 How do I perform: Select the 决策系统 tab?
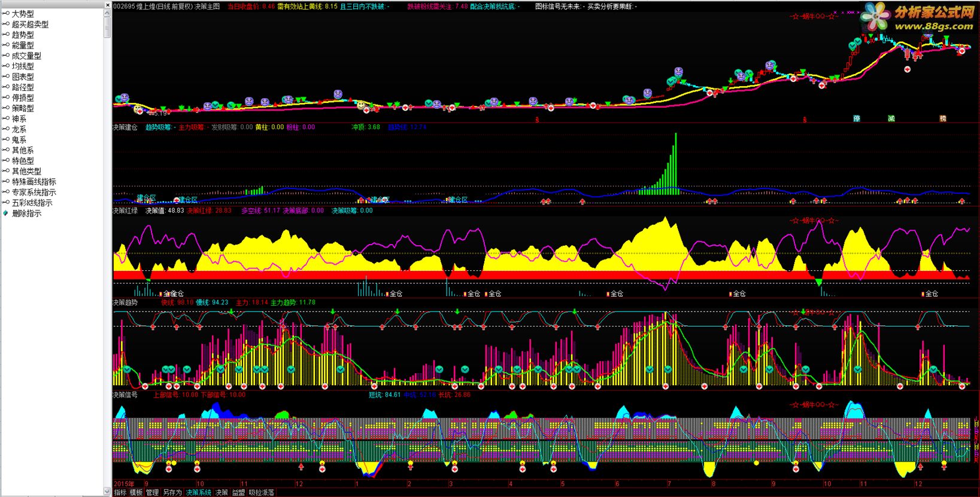[199, 492]
